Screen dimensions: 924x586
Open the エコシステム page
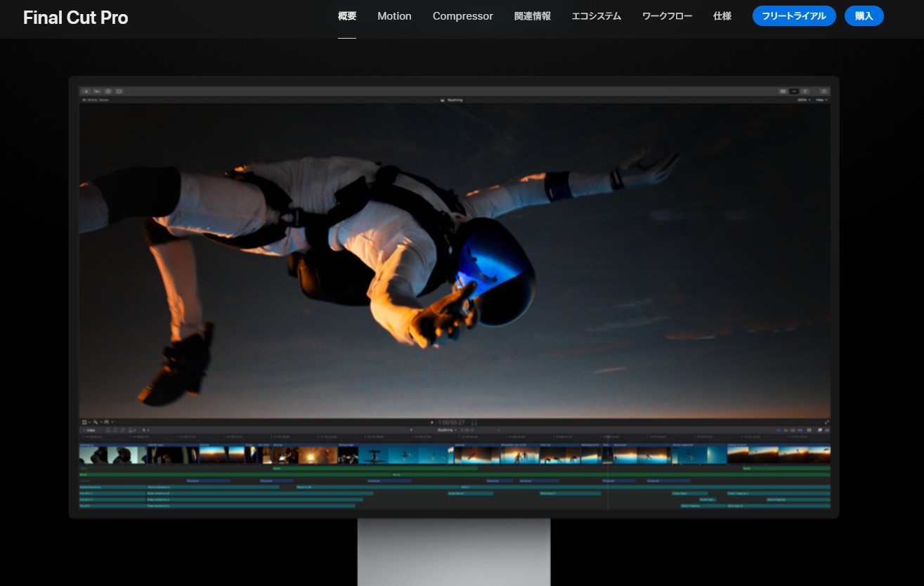pyautogui.click(x=596, y=16)
